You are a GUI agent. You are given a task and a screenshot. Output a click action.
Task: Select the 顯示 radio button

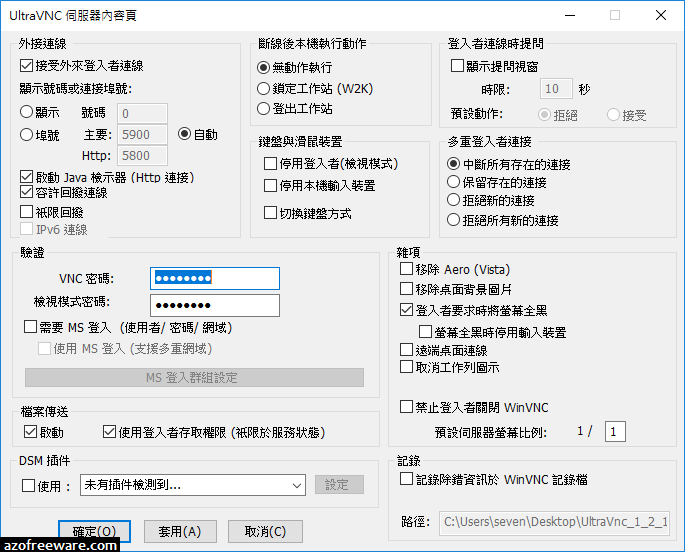coord(27,112)
